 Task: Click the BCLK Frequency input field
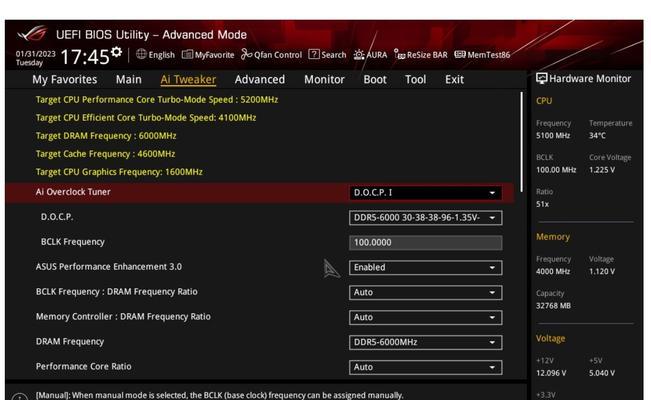pos(426,243)
